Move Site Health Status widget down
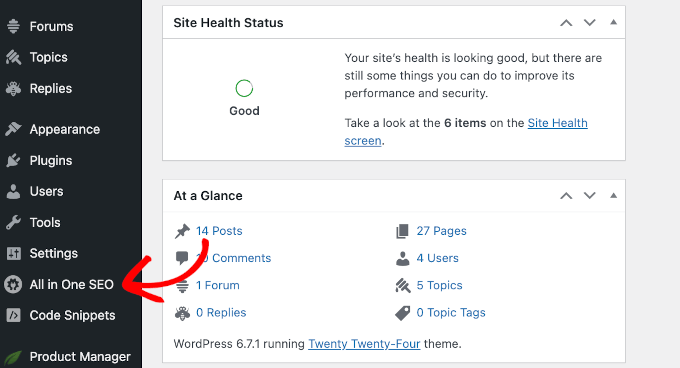Image resolution: width=680 pixels, height=368 pixels. (x=589, y=23)
